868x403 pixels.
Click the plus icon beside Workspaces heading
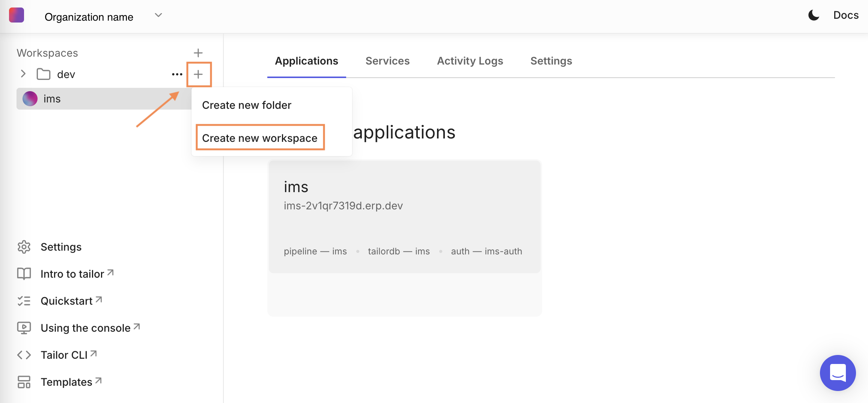198,53
